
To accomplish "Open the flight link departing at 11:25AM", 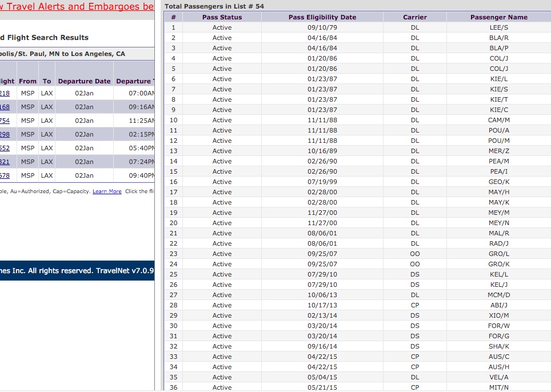I will pyautogui.click(x=5, y=121).
